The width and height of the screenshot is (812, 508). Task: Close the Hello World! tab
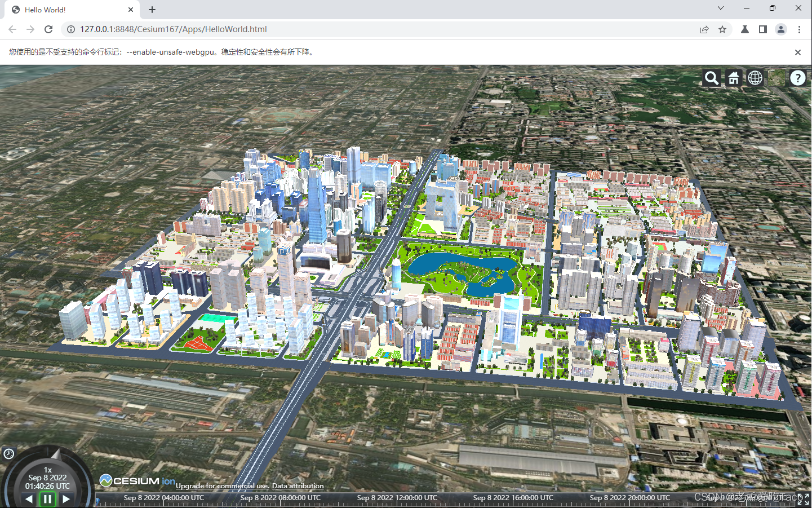(x=131, y=10)
